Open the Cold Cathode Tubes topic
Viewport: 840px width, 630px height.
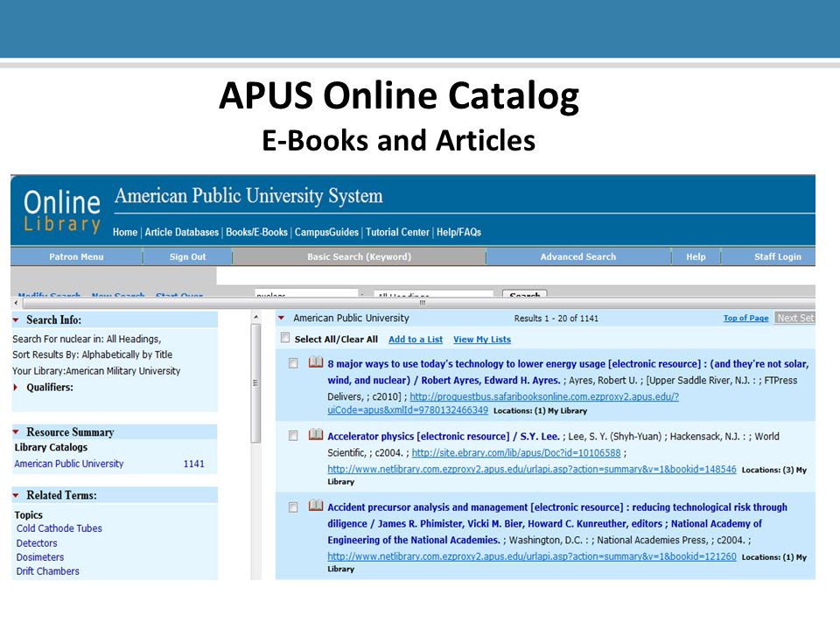point(59,528)
